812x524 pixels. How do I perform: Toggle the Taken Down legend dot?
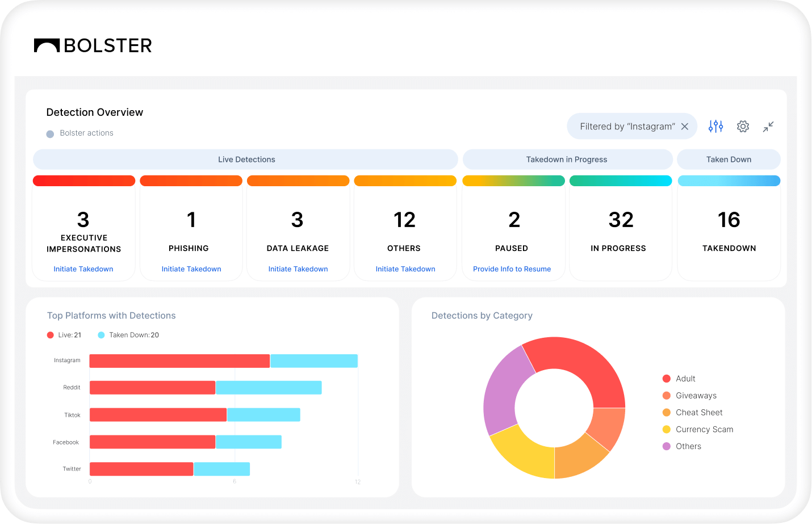pyautogui.click(x=102, y=335)
